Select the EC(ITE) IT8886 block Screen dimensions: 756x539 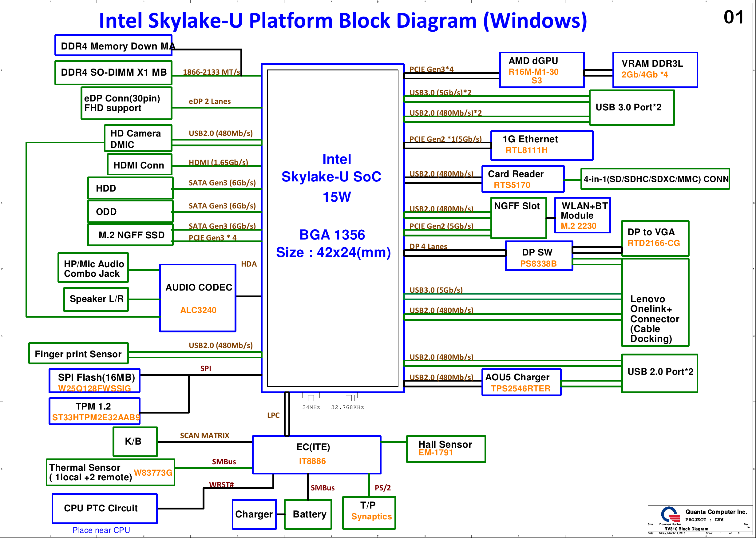[x=317, y=455]
